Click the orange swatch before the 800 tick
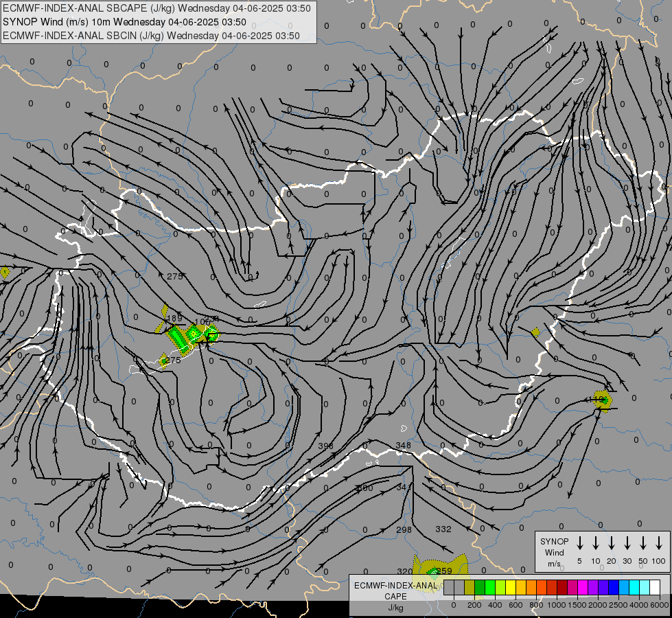This screenshot has width=672, height=618. tap(531, 587)
